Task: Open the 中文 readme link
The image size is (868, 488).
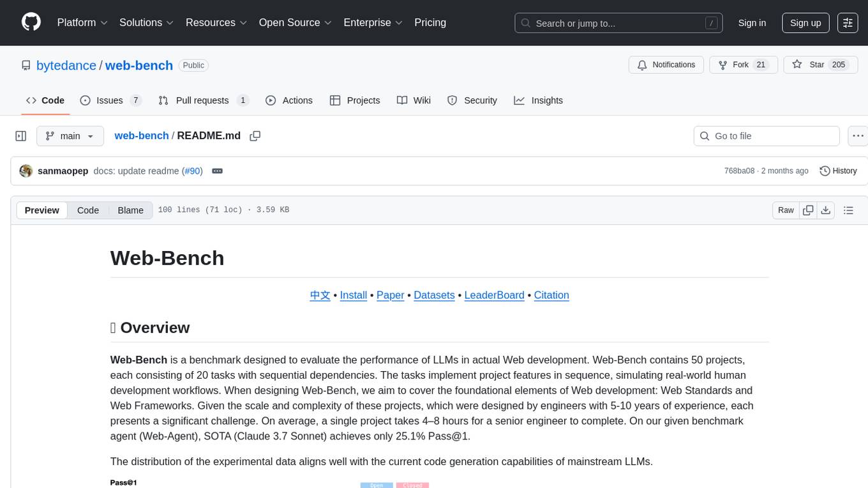Action: point(320,295)
